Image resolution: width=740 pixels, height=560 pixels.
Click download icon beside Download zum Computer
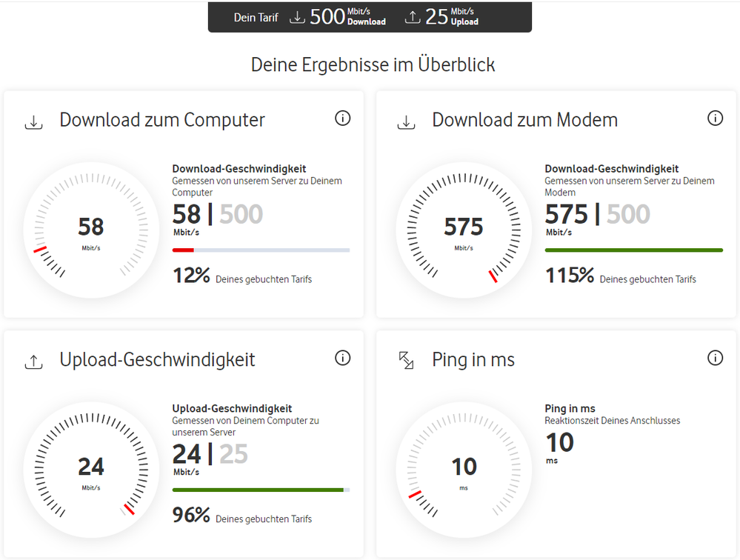pyautogui.click(x=33, y=121)
